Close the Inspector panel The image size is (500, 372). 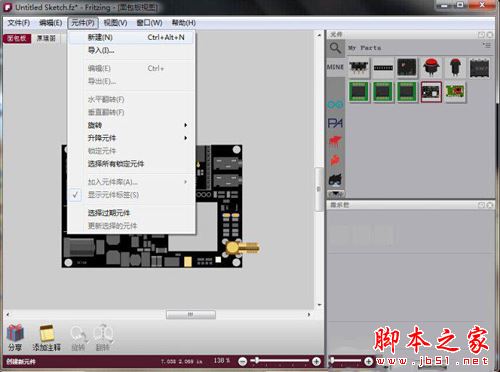490,205
